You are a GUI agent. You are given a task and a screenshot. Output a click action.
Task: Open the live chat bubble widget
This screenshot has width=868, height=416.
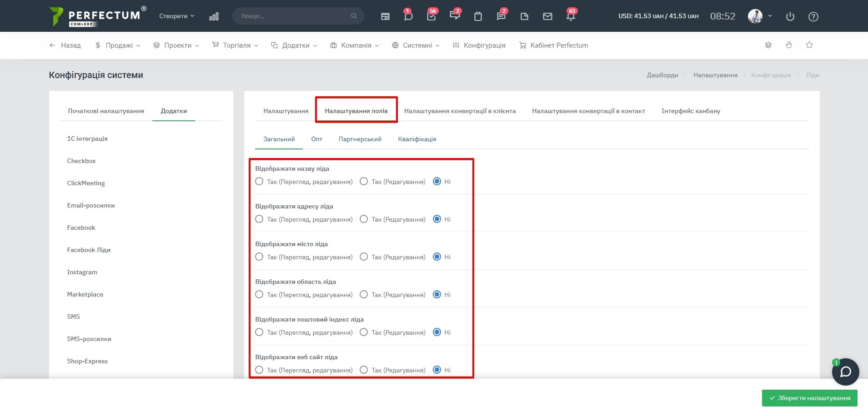click(x=845, y=372)
